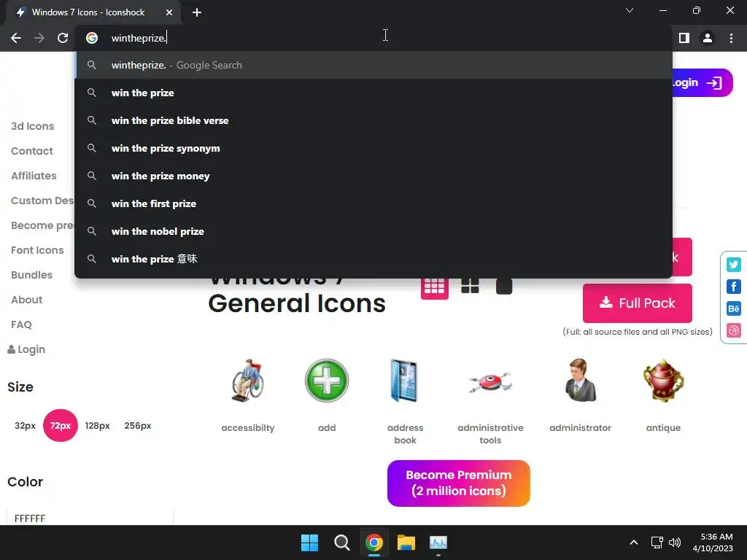Click the sidebar Login link

click(x=26, y=349)
